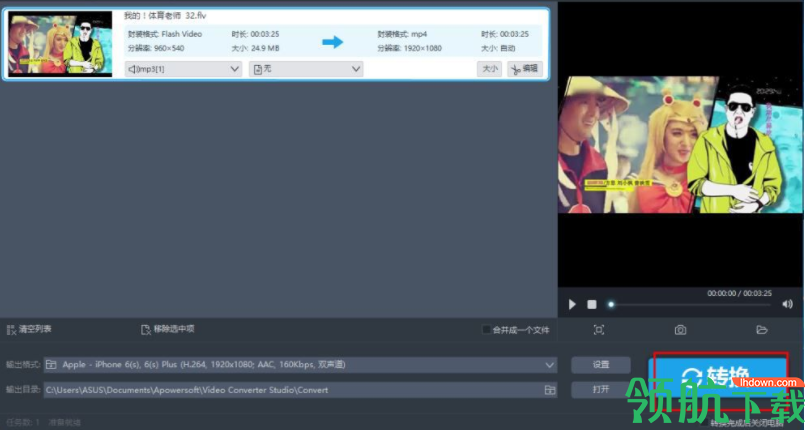Viewport: 805px width, 430px height.
Task: Open snapshot folder icon under preview
Action: tap(762, 330)
